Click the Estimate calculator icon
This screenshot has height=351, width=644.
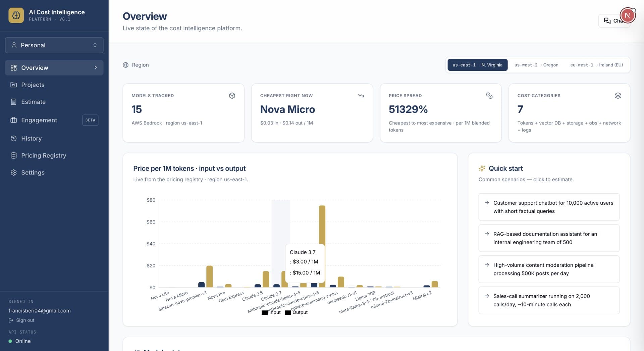13,102
